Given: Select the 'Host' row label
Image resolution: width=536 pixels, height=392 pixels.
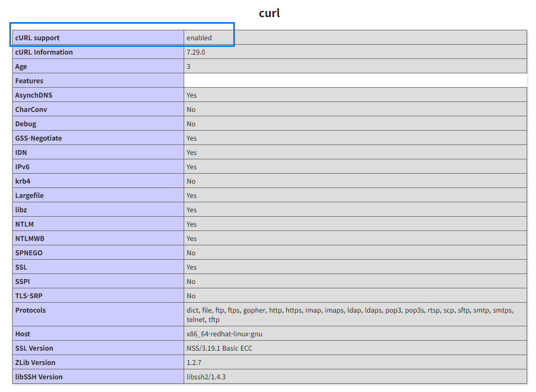Looking at the screenshot, I should (x=23, y=334).
